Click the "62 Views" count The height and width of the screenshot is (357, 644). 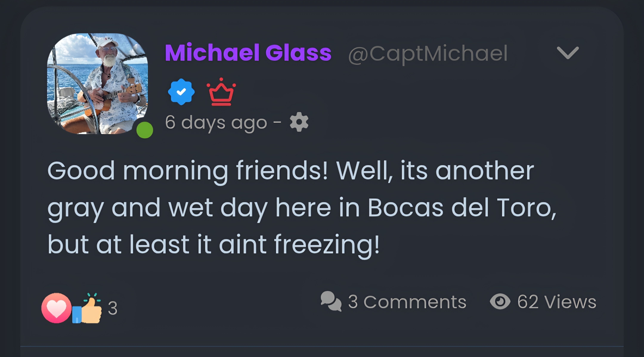point(557,302)
